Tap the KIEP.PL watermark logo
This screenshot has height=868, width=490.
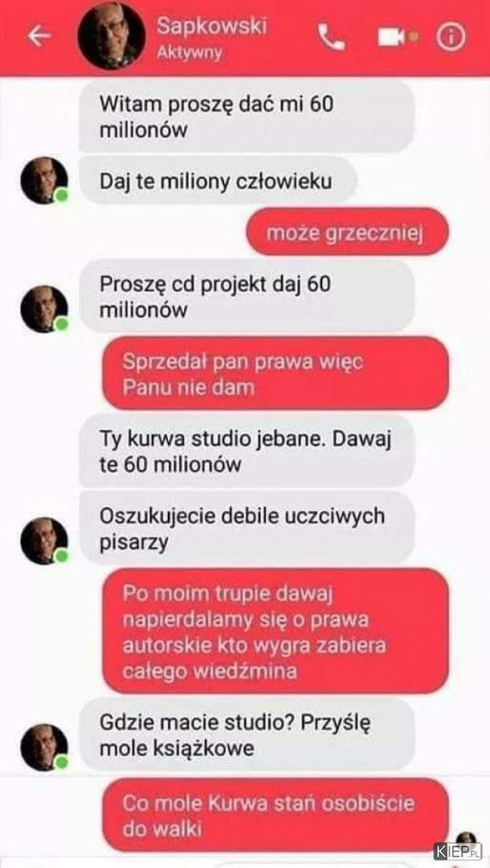pyautogui.click(x=458, y=851)
